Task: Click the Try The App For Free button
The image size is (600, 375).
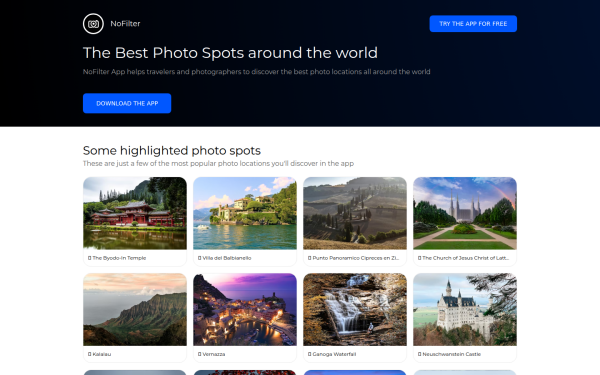Action: pyautogui.click(x=473, y=24)
